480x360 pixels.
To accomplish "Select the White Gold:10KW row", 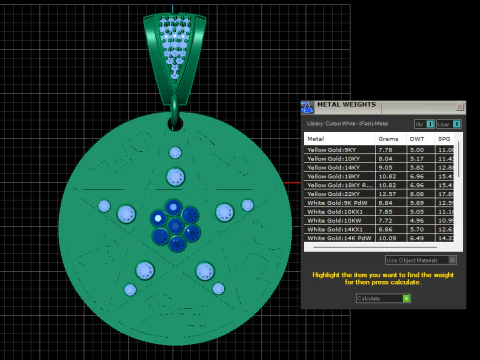I will point(379,220).
